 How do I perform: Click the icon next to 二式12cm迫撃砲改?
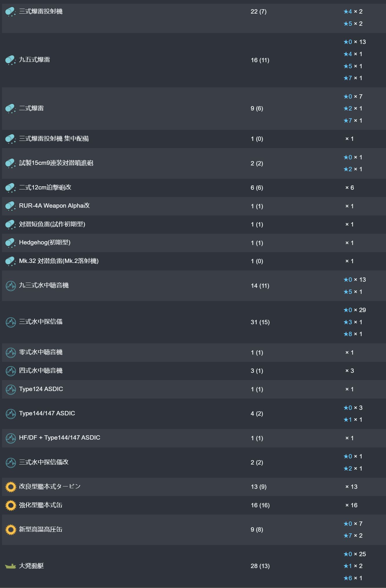[x=10, y=188]
